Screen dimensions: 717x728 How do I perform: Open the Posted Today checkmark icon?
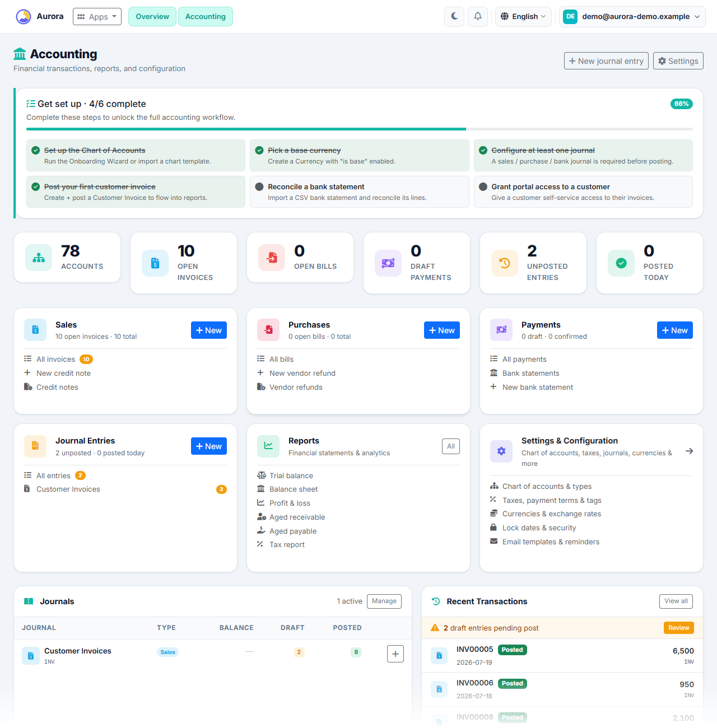coord(621,263)
